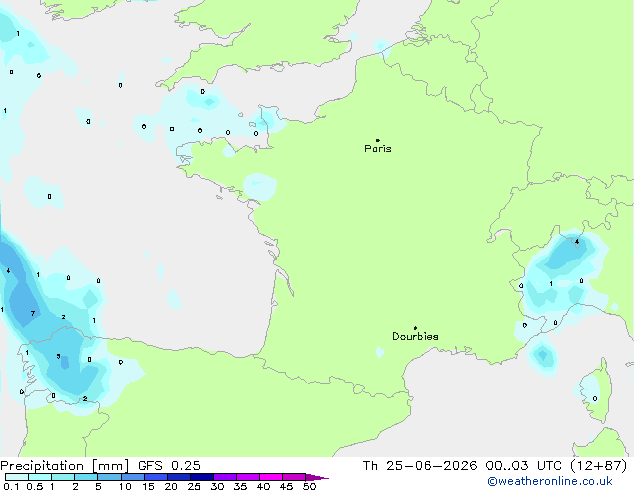Click the purple arrow tip of the legend
This screenshot has height=490, width=634.
317,477
